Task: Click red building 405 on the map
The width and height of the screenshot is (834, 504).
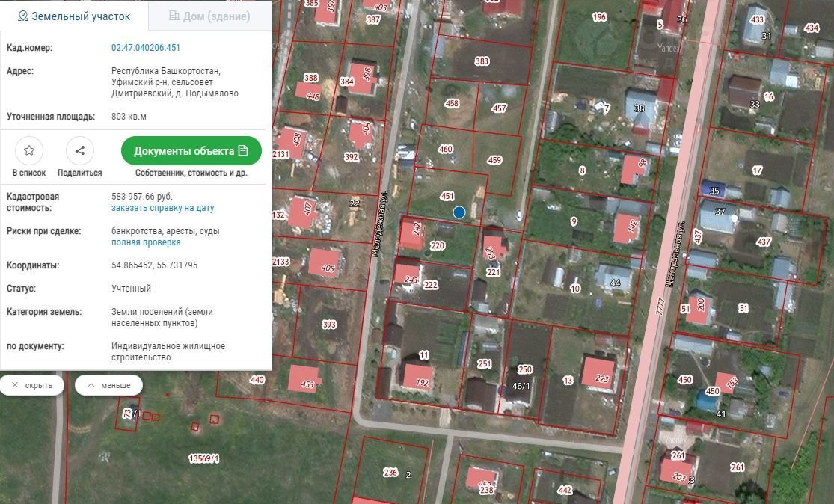Action: 326,262
